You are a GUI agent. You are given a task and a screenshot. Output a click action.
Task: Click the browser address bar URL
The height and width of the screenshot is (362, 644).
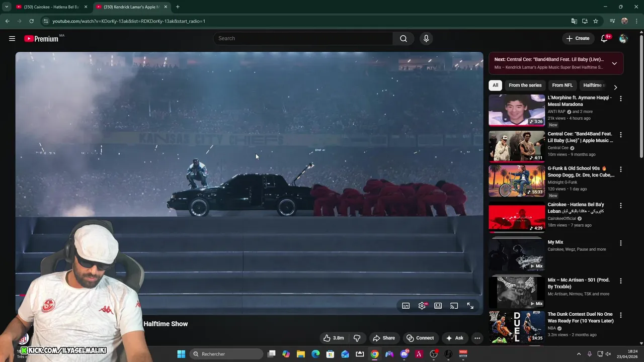[x=129, y=21]
